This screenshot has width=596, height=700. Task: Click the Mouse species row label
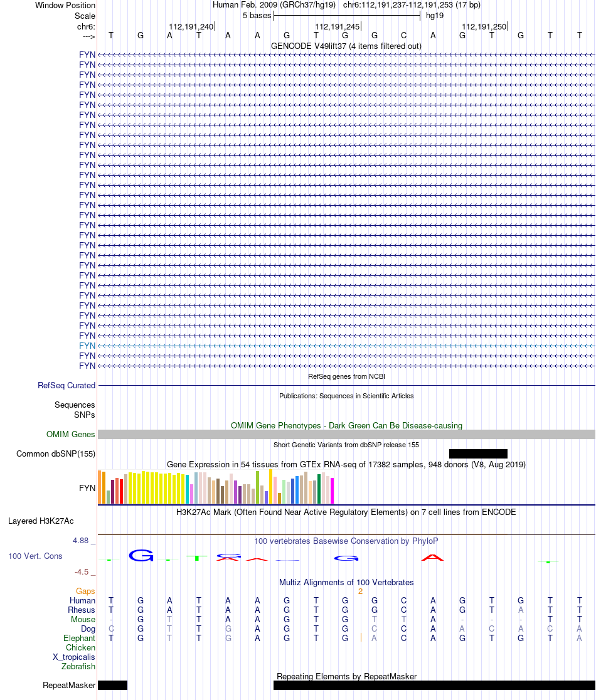tap(83, 619)
